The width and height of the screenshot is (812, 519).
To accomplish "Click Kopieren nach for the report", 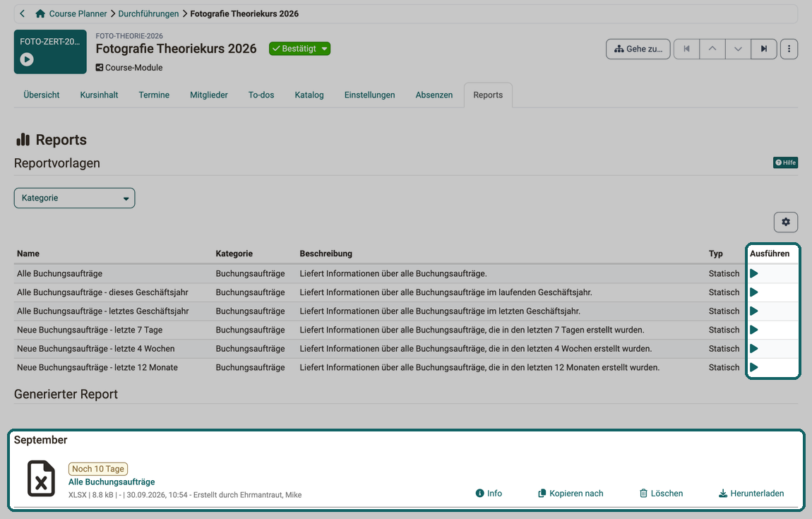I will (571, 493).
